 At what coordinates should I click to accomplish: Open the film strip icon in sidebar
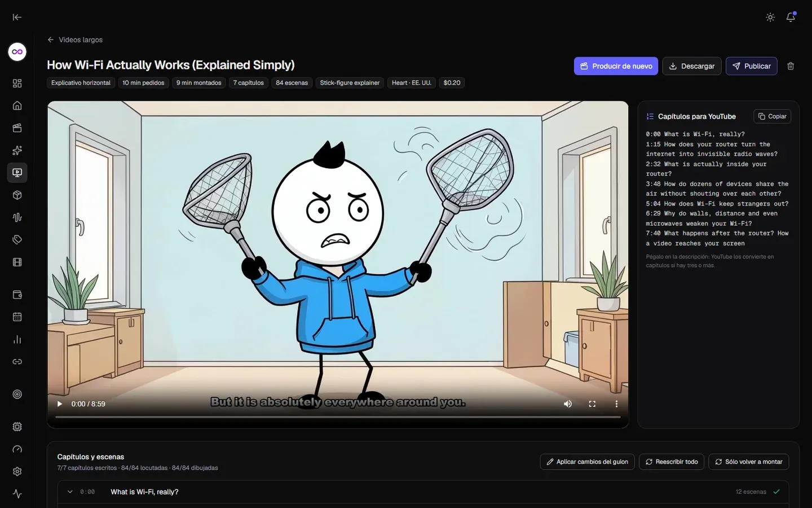17,262
